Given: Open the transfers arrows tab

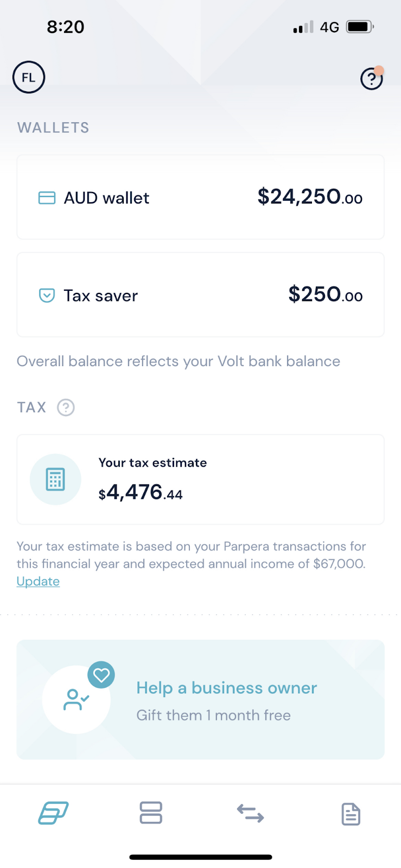Looking at the screenshot, I should 250,813.
